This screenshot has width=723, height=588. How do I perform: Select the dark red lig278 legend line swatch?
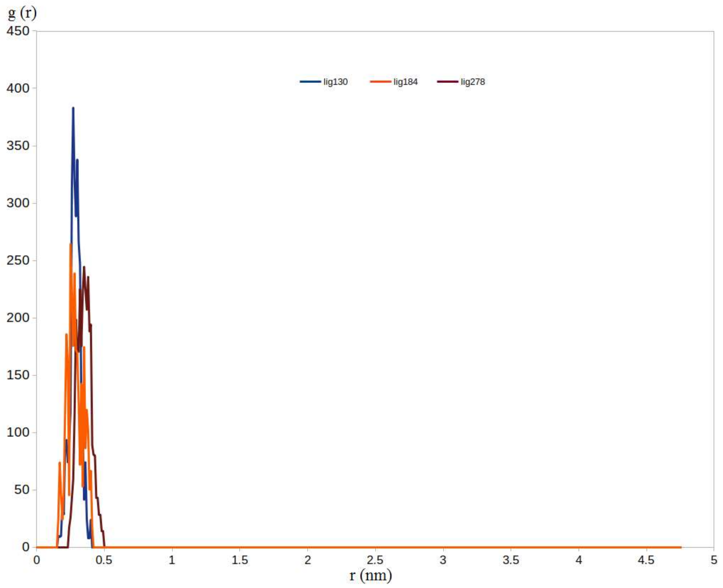447,82
